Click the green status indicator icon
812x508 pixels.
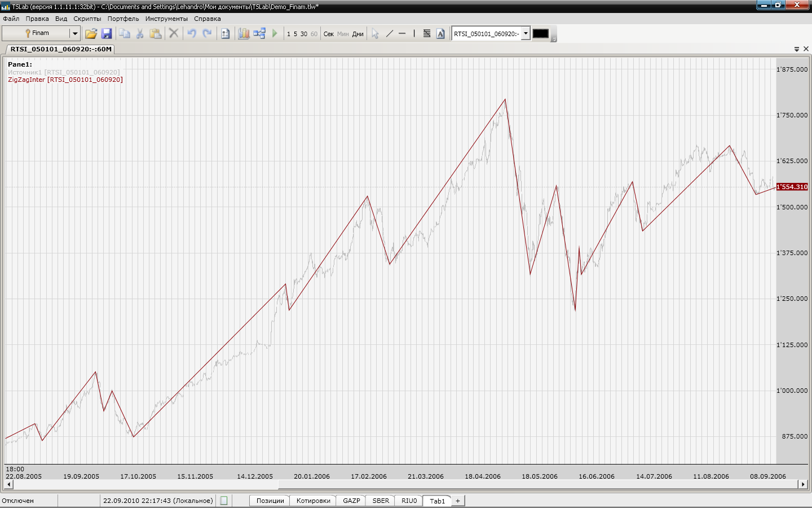[x=224, y=501]
